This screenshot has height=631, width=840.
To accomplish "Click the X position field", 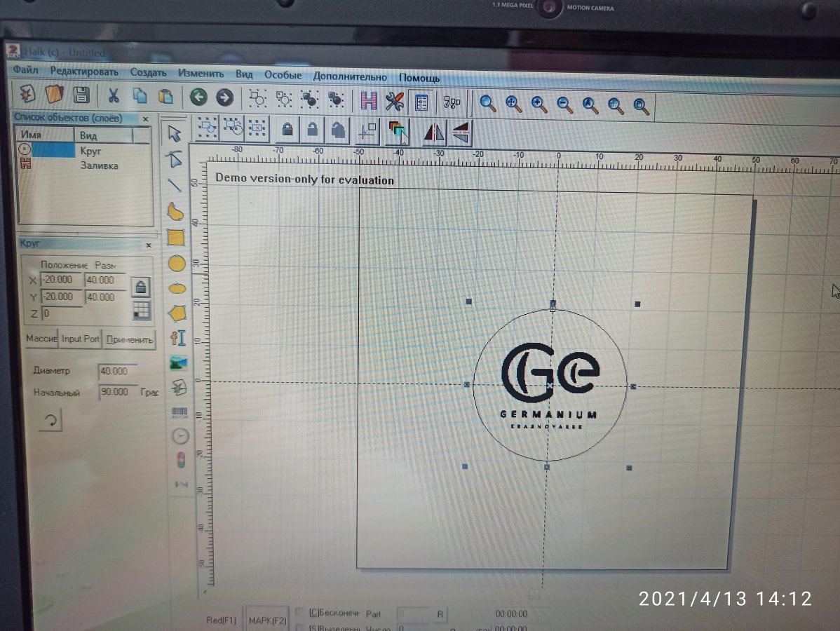I will pos(61,280).
